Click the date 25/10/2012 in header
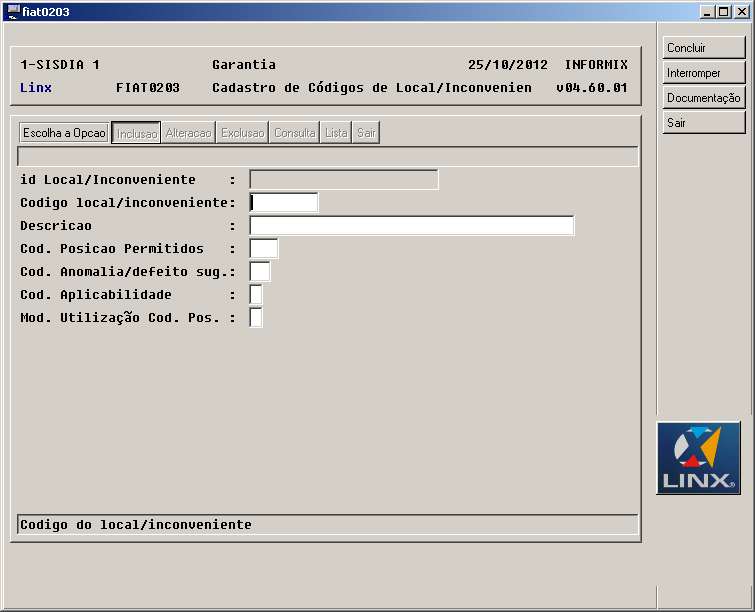This screenshot has height=612, width=755. pyautogui.click(x=508, y=65)
